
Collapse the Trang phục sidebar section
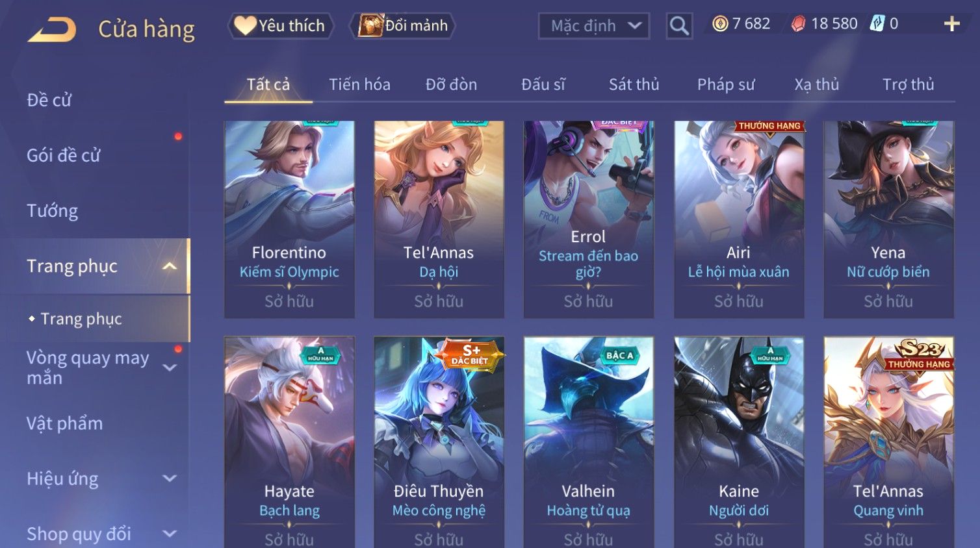(x=170, y=266)
